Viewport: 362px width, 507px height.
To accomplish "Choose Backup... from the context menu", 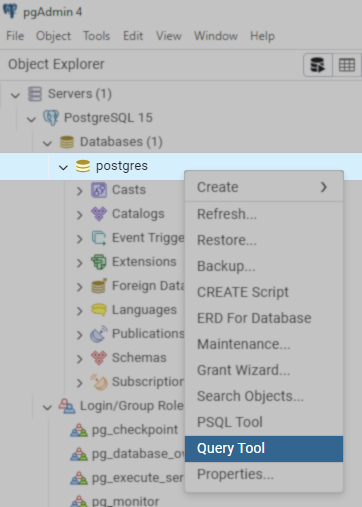I will [x=264, y=266].
